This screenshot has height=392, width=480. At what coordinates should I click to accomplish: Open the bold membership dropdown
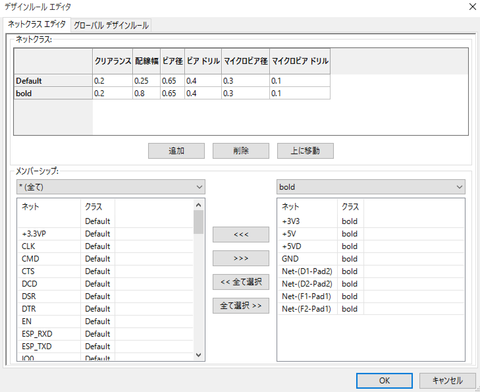371,187
